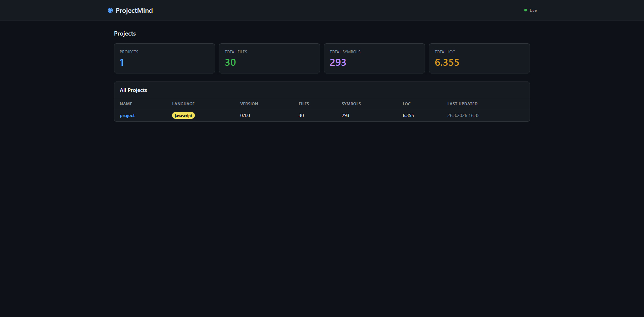Click the green Live status dot

click(525, 10)
